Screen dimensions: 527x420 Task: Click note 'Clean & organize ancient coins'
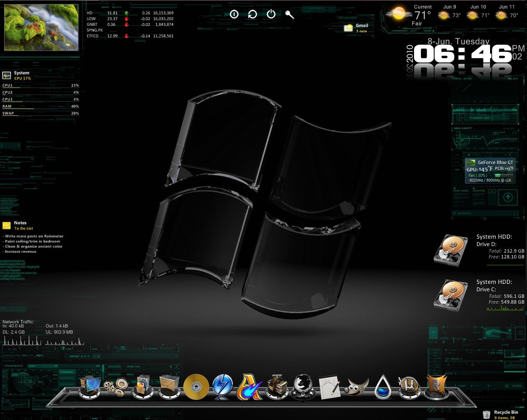(33, 246)
